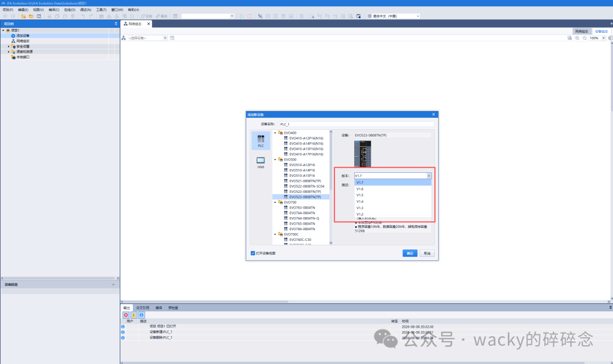This screenshot has height=364, width=613.
Task: Collapse the EVO700C folder in device list
Action: (275, 234)
